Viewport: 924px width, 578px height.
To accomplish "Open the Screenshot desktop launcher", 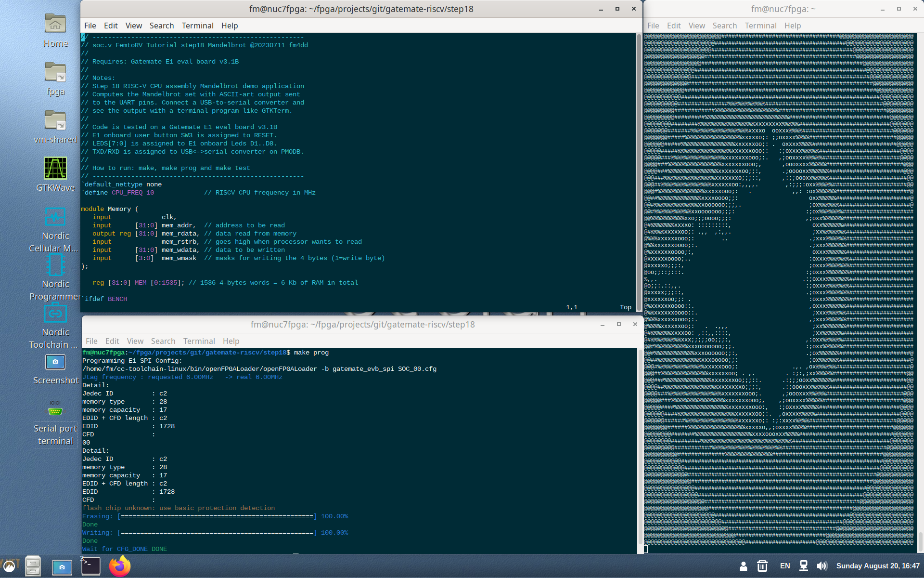I will point(55,362).
